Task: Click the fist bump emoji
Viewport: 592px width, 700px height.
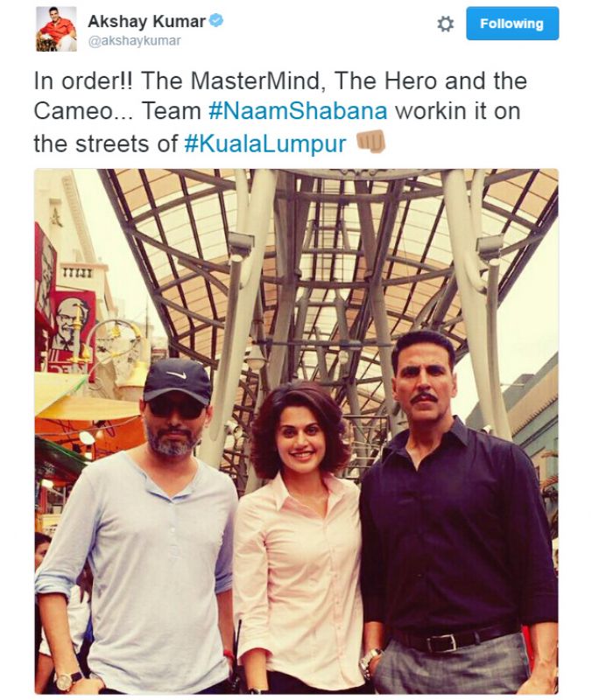Action: tap(370, 142)
